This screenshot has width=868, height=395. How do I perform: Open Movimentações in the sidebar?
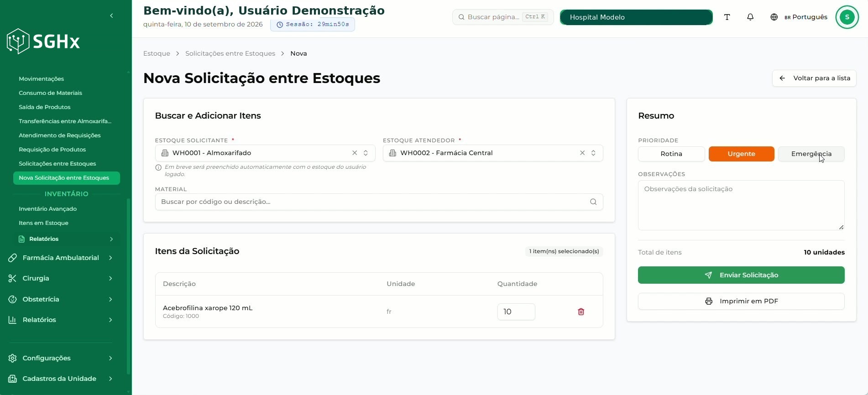click(41, 79)
